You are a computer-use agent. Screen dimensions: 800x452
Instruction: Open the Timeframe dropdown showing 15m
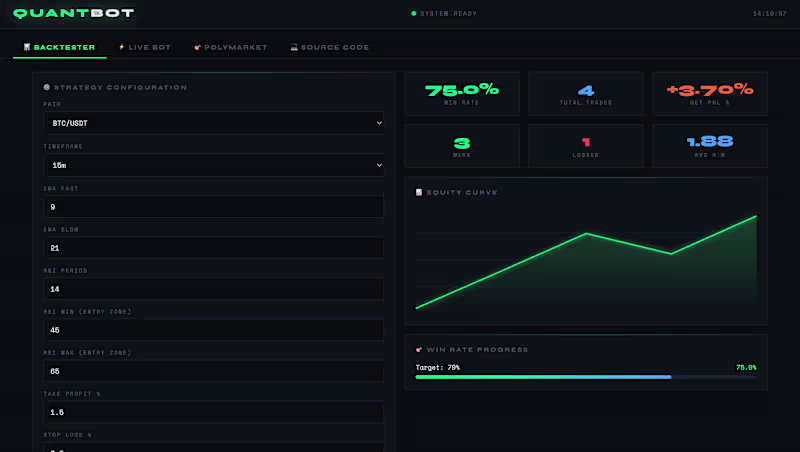[x=213, y=165]
